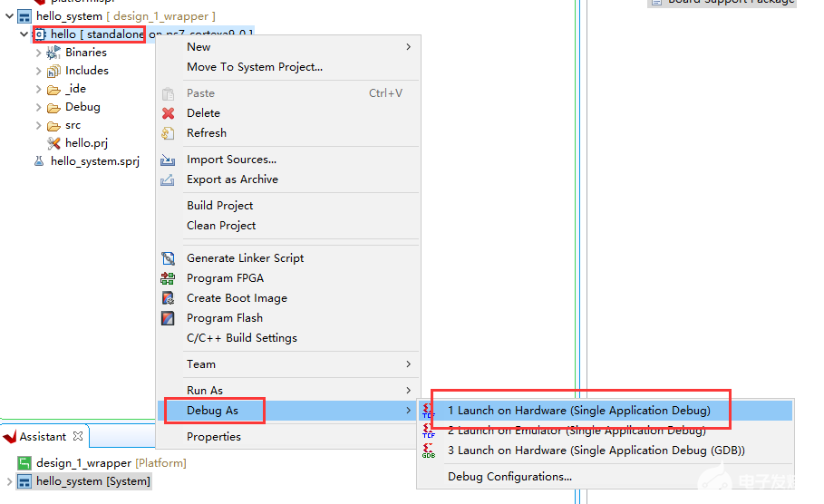Open Properties from context menu

point(289,437)
